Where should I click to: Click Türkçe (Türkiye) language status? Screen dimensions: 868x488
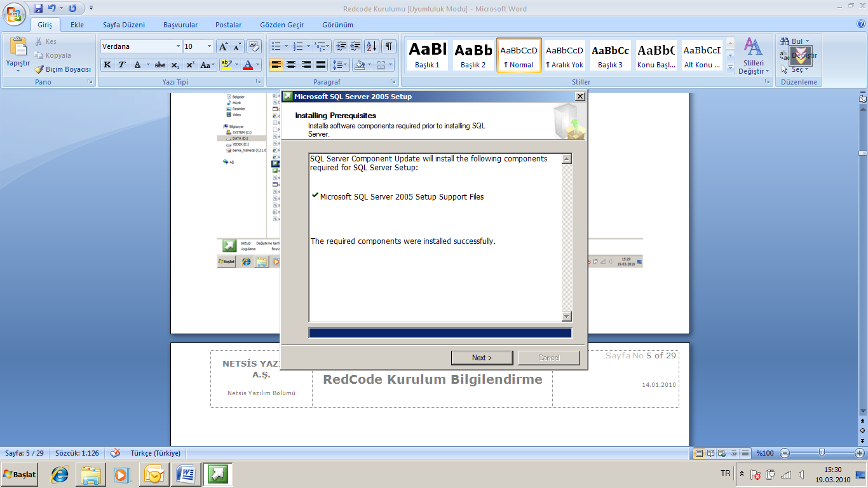click(156, 453)
